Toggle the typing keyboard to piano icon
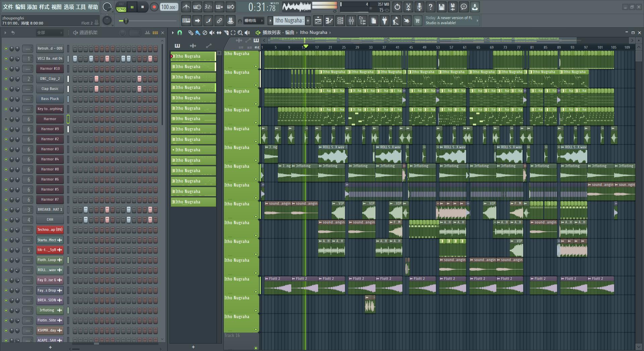Screen dimensions: 644x351 (x=186, y=21)
